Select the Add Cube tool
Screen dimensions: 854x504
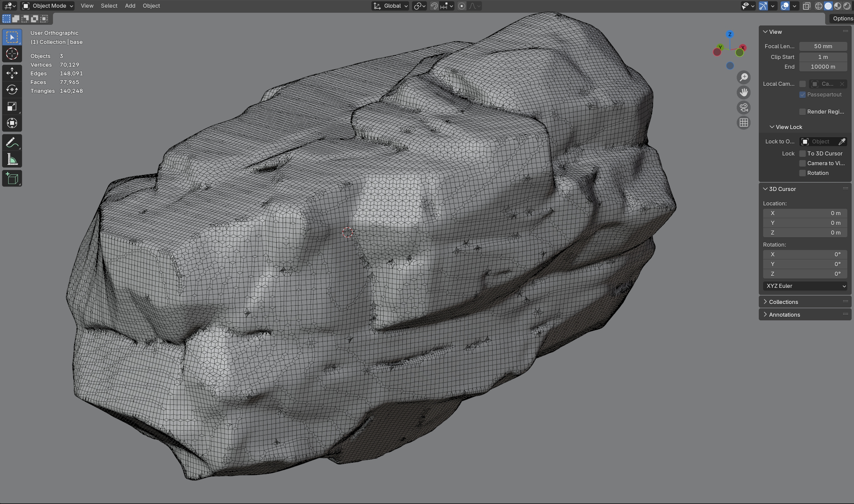pos(12,178)
